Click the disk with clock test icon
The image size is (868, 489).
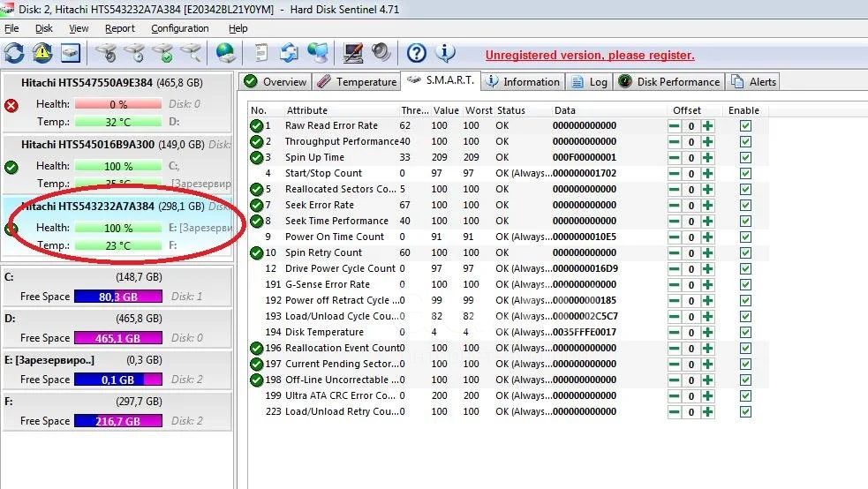[134, 53]
